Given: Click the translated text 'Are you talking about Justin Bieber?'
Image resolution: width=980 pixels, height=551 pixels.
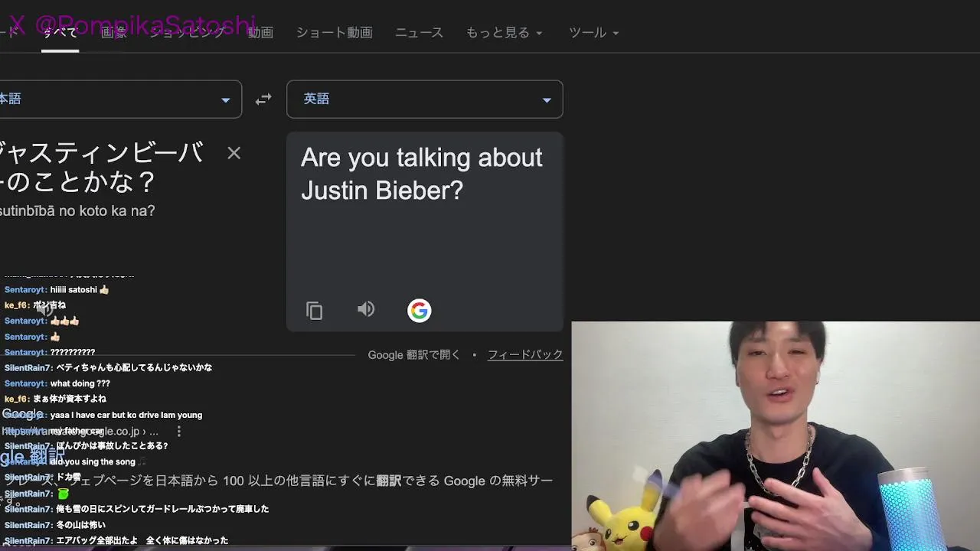Looking at the screenshot, I should (x=422, y=174).
